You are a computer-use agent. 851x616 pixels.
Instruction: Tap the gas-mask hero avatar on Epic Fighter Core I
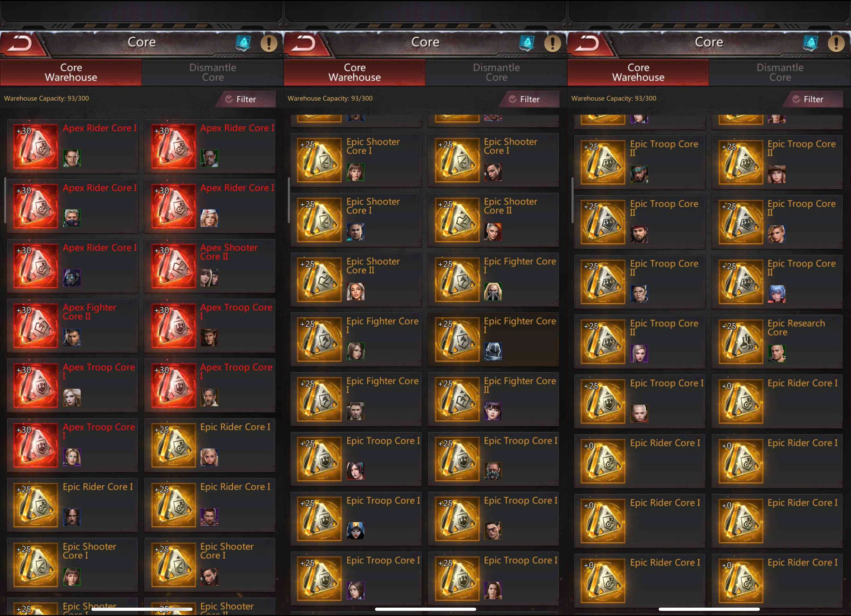click(493, 291)
